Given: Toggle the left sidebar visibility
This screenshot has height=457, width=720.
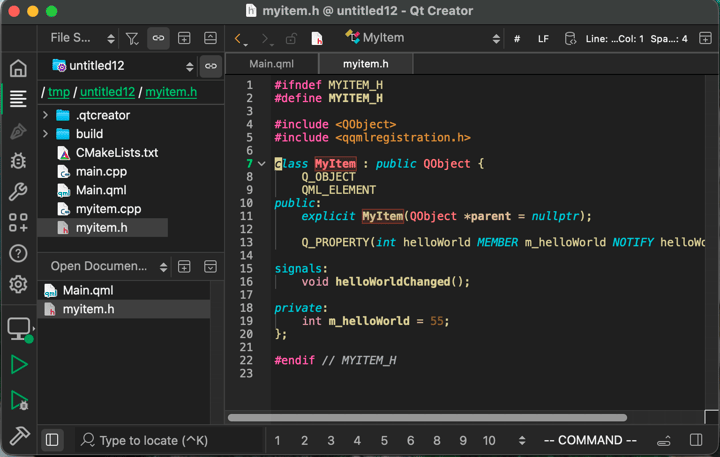Looking at the screenshot, I should click(x=52, y=440).
